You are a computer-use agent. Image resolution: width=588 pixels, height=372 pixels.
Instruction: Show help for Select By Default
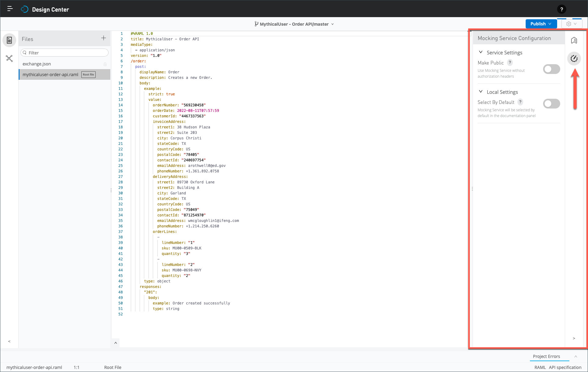tap(520, 102)
